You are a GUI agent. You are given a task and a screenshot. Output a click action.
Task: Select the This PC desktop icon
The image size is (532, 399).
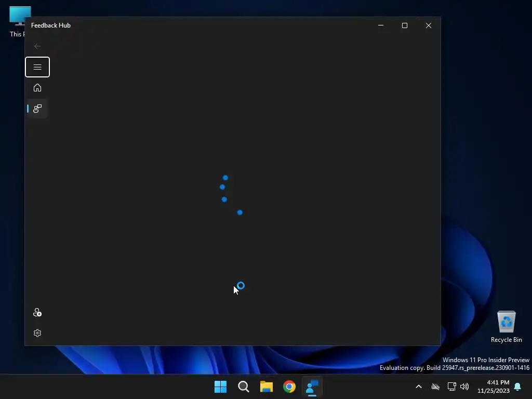[17, 22]
